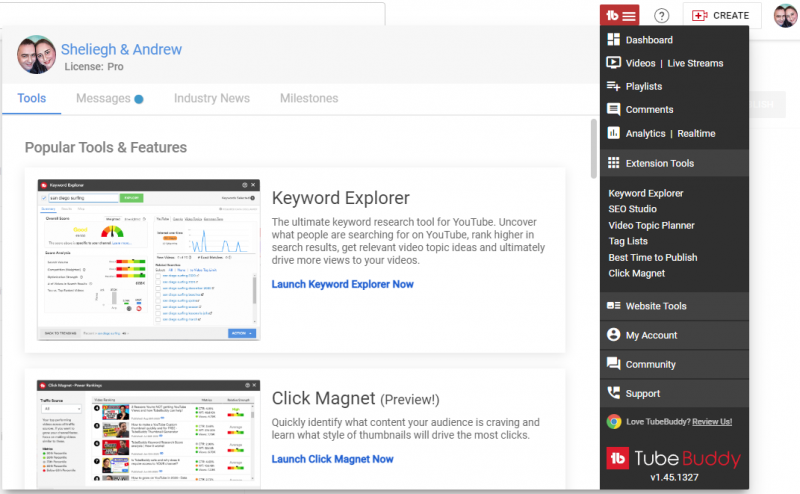Click the user avatar in top right
800x494 pixels.
(785, 15)
